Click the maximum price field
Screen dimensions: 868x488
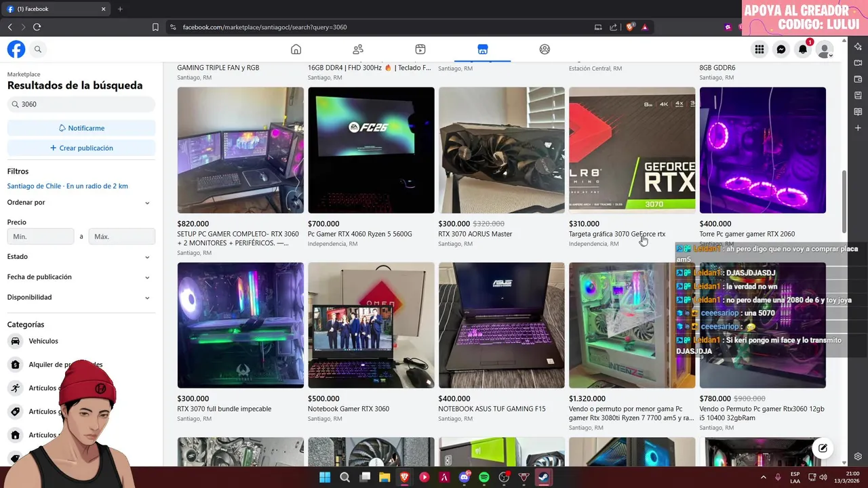click(x=122, y=237)
